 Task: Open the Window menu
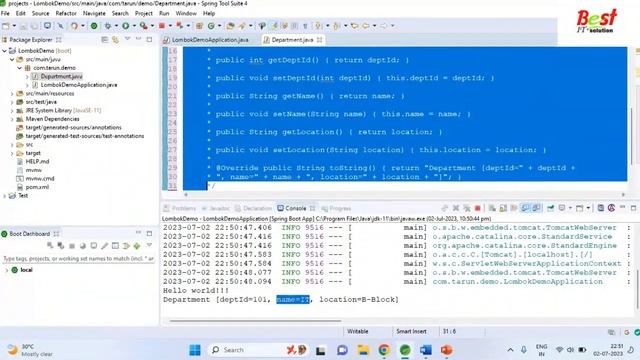point(186,13)
